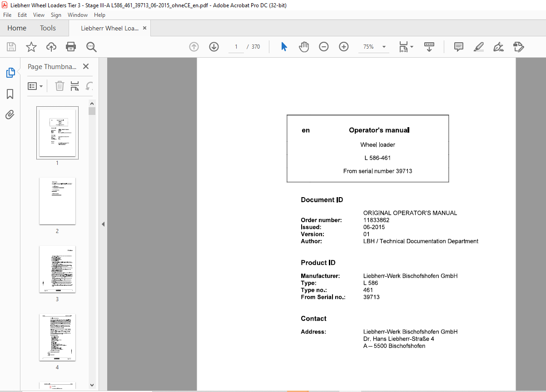The height and width of the screenshot is (392, 546).
Task: Select the Highlight text pen tool
Action: point(478,47)
